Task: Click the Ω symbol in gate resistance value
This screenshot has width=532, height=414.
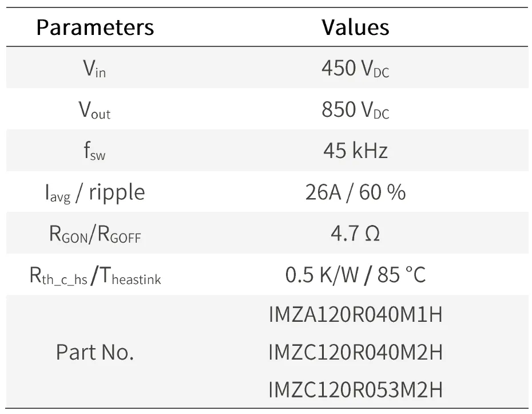Action: tap(372, 234)
